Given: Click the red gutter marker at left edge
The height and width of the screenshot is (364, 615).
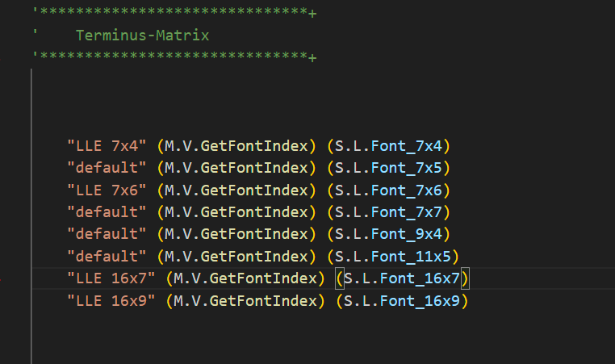Looking at the screenshot, I should 2,279.
